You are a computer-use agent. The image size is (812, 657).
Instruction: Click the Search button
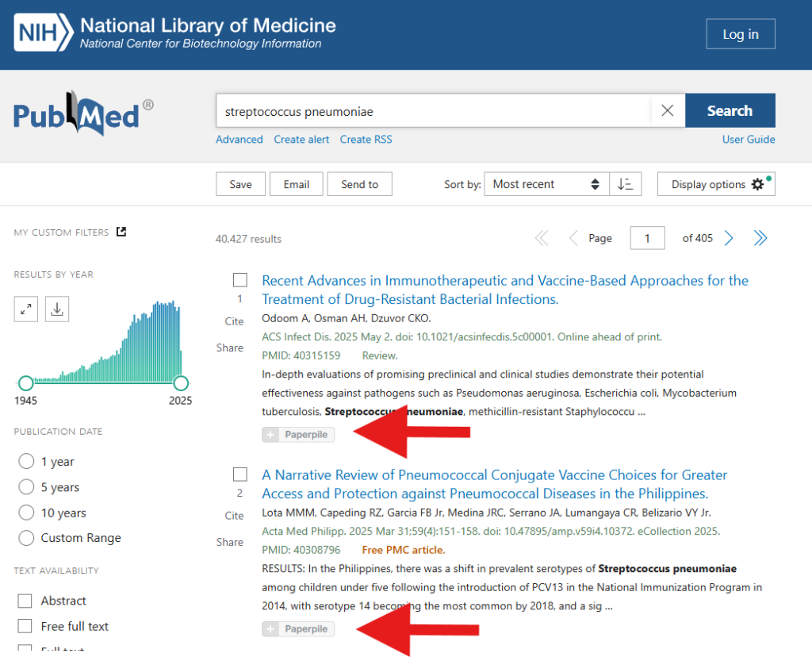click(x=730, y=111)
